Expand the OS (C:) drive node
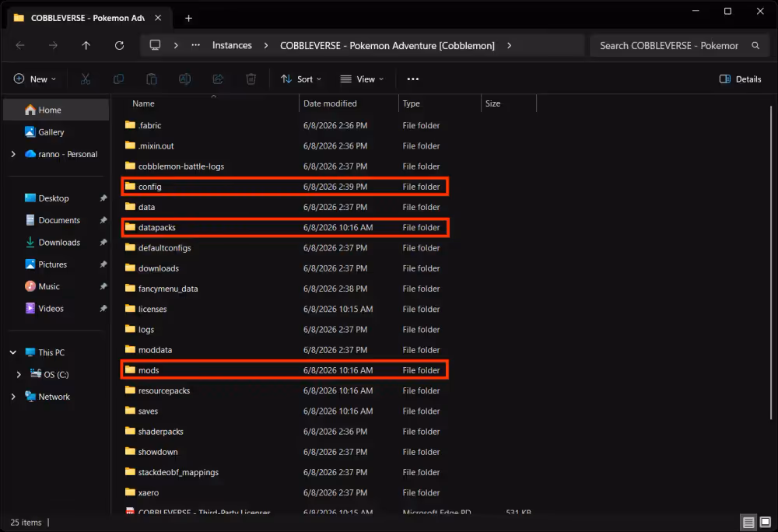The height and width of the screenshot is (532, 778). (x=19, y=374)
